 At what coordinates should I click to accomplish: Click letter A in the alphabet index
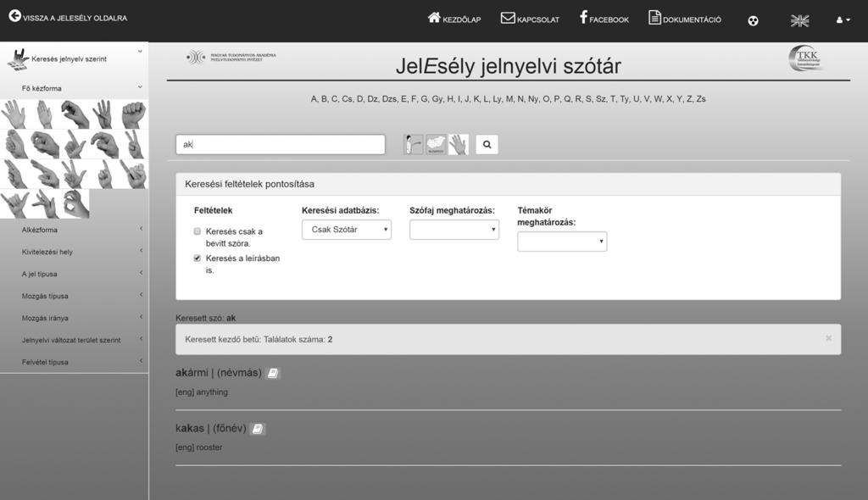314,99
